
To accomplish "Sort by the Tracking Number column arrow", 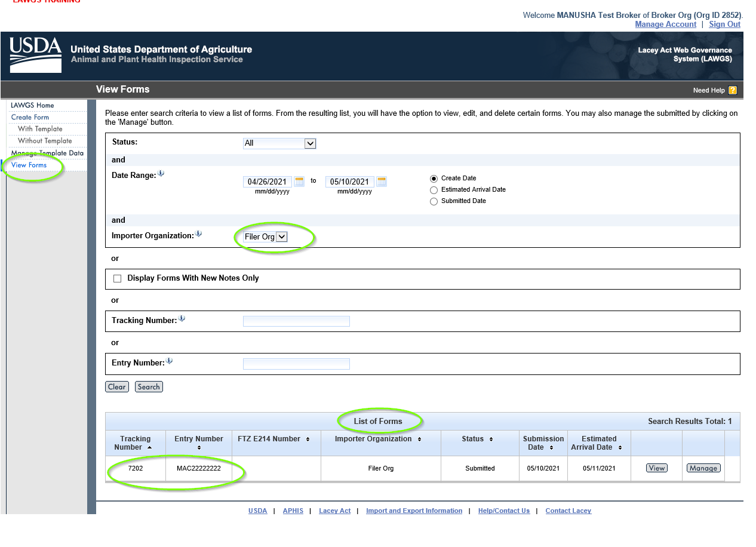I will 149,447.
